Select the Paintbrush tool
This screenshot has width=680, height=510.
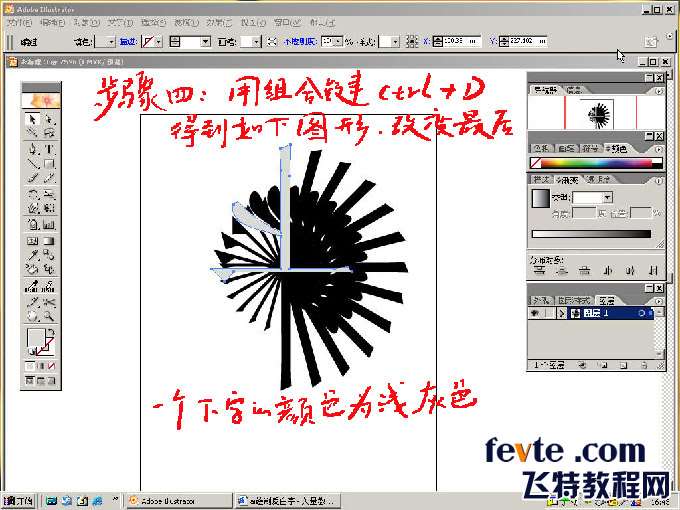[x=32, y=177]
